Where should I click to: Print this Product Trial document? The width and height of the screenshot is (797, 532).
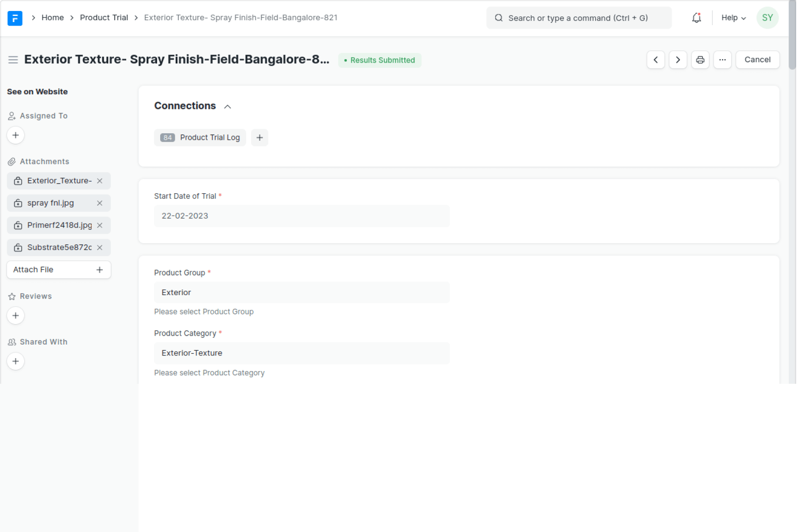point(700,60)
